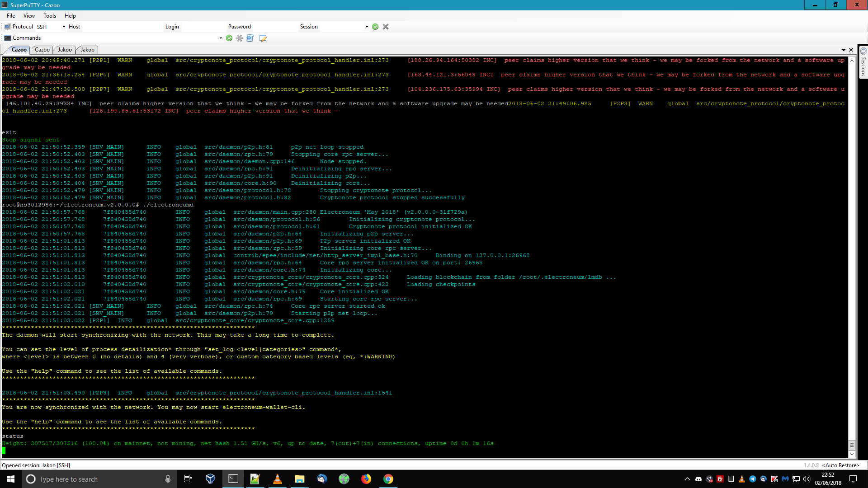Screen dimensions: 868x488
Task: Expand the Protocol SSH dropdown
Action: tap(64, 27)
